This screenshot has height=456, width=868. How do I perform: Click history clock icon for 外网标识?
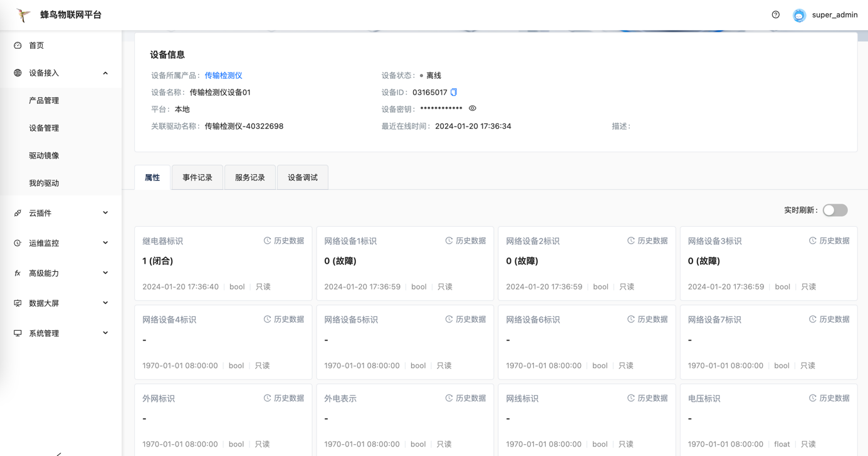[x=267, y=398]
